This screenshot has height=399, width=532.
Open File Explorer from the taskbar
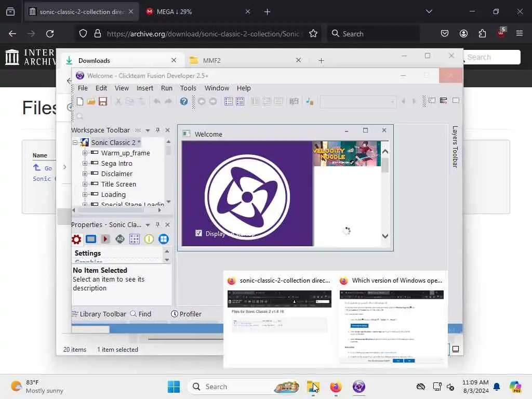(x=312, y=387)
